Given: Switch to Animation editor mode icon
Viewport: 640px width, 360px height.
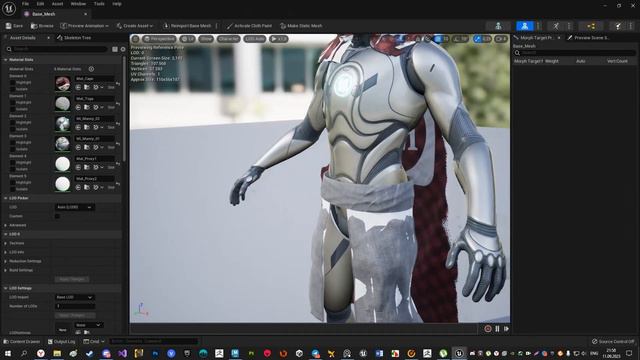Looking at the screenshot, I should click(556, 26).
